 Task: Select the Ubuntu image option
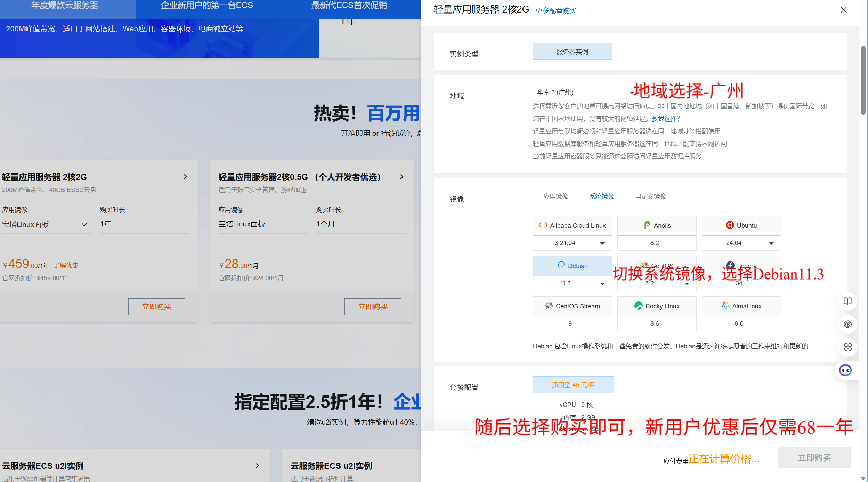coord(741,226)
